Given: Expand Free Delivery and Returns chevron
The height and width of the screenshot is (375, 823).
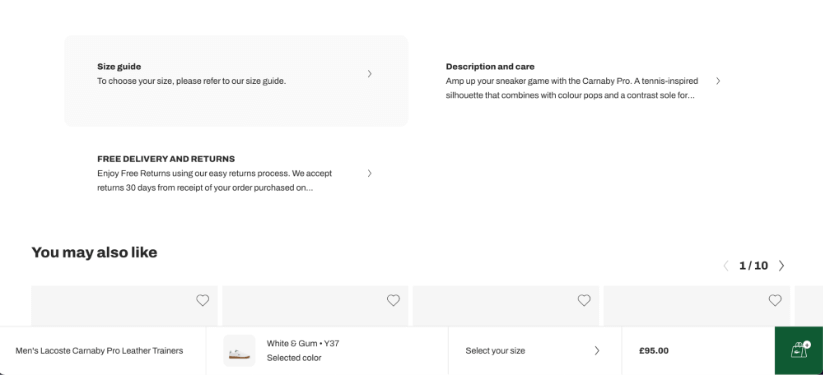Looking at the screenshot, I should point(370,173).
